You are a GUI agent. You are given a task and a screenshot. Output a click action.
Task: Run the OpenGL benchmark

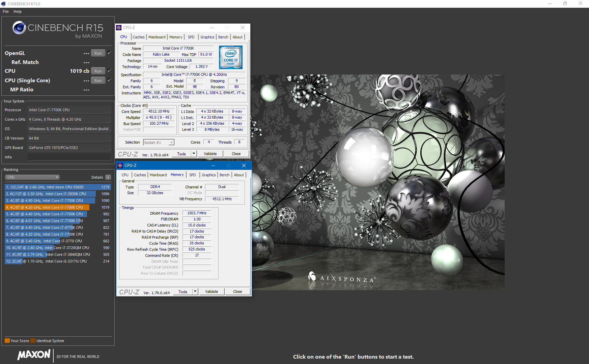coord(98,53)
